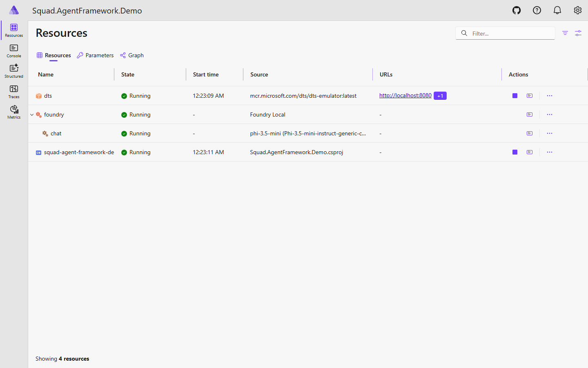The width and height of the screenshot is (588, 368).
Task: Click the Squad.AgentFramework.Demo.csproj source cell
Action: point(296,152)
